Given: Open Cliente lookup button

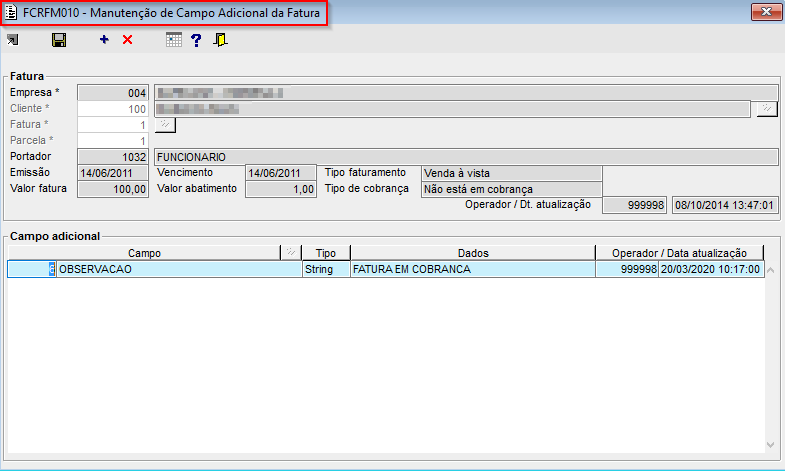Looking at the screenshot, I should pyautogui.click(x=767, y=109).
